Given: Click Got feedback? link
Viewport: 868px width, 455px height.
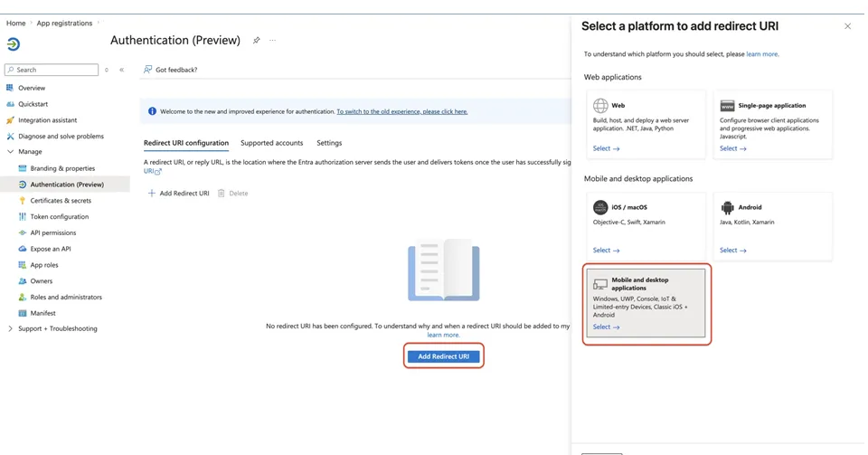Looking at the screenshot, I should click(x=171, y=70).
